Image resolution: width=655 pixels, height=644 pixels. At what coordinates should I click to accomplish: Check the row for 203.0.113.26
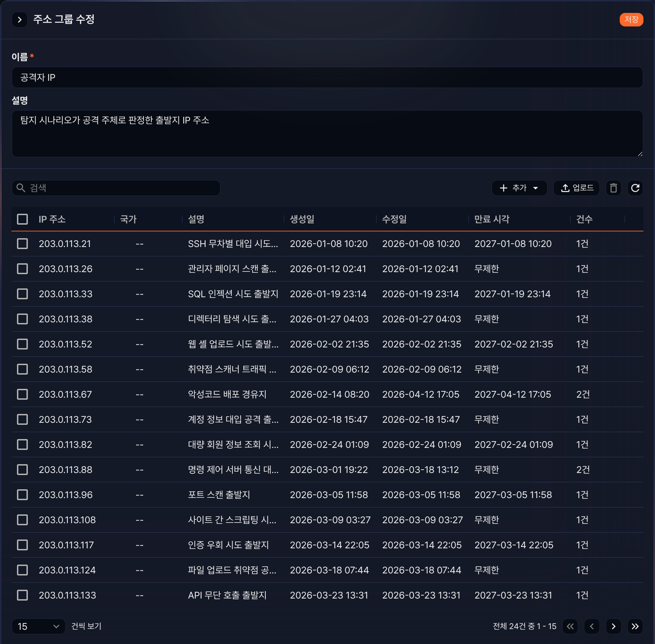coord(22,269)
